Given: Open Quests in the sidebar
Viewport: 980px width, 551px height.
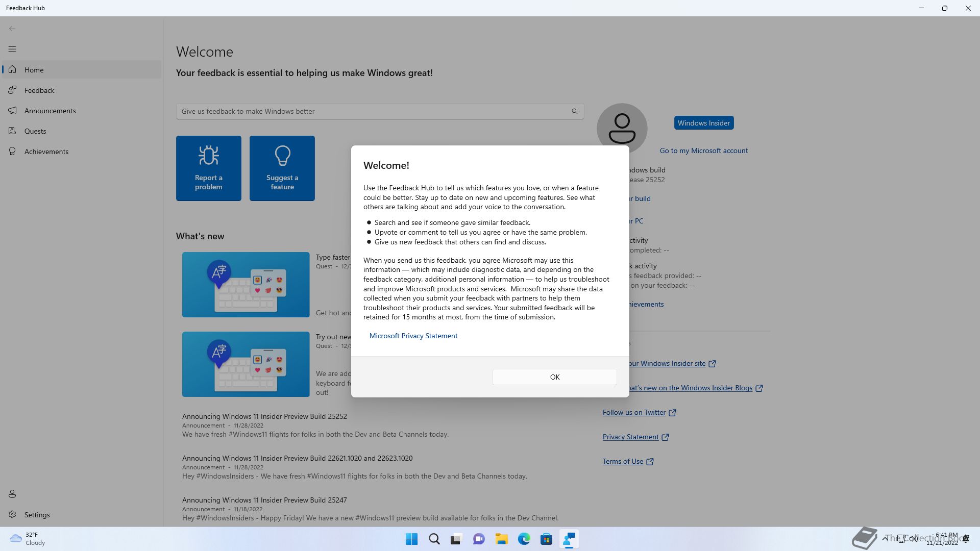Looking at the screenshot, I should tap(82, 131).
